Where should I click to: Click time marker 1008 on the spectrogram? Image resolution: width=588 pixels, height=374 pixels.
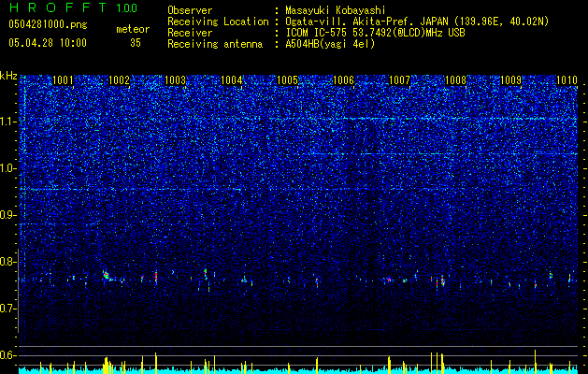[x=455, y=80]
